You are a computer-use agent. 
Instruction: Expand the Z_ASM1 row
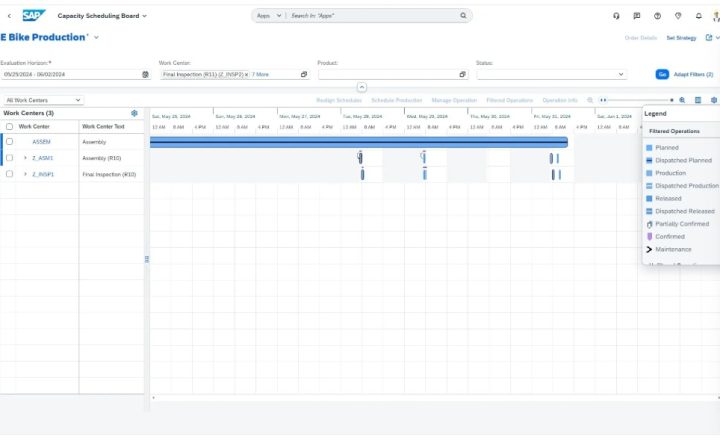(25, 158)
